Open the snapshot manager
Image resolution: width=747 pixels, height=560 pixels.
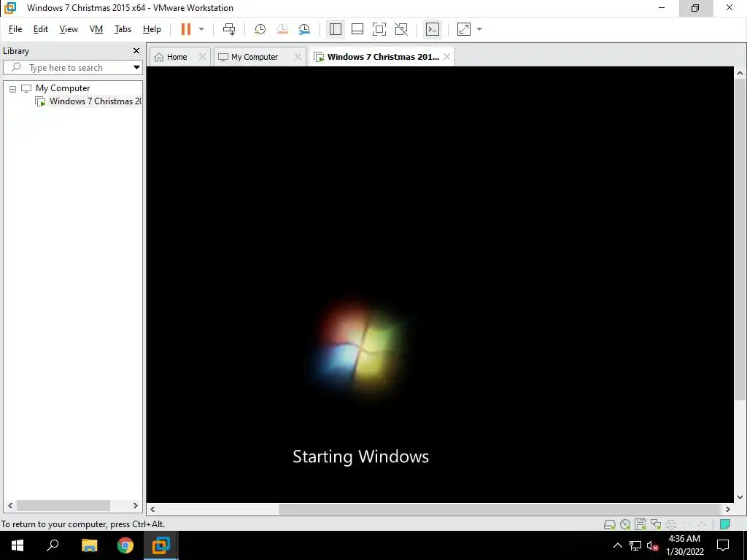(304, 29)
